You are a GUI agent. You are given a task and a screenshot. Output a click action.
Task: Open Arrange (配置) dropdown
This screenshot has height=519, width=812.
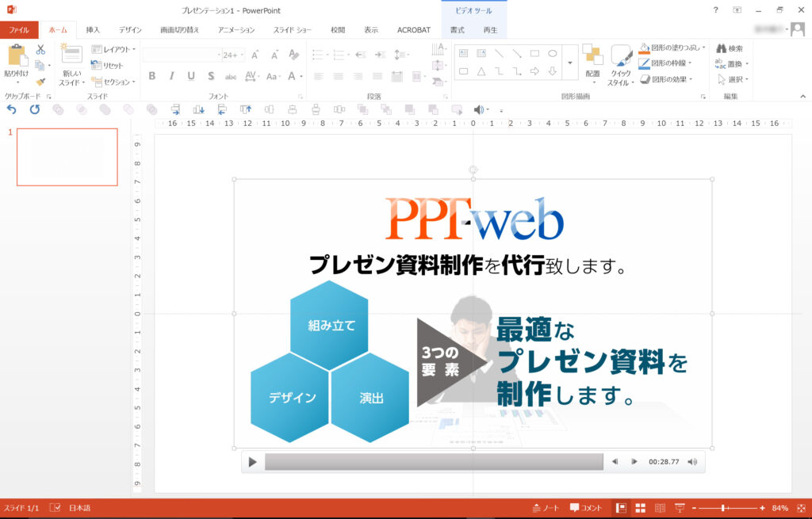tap(592, 64)
